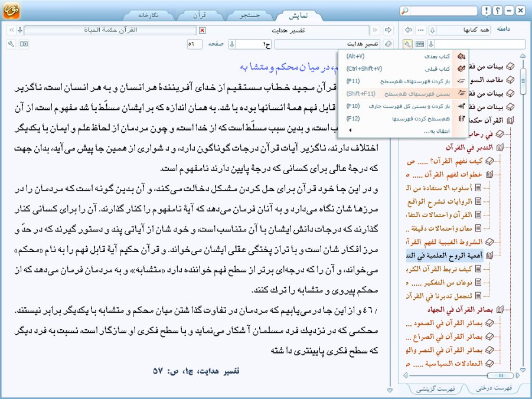Click the F11 expand same-level lists icon
Image resolution: width=532 pixels, height=399 pixels.
pos(461,81)
